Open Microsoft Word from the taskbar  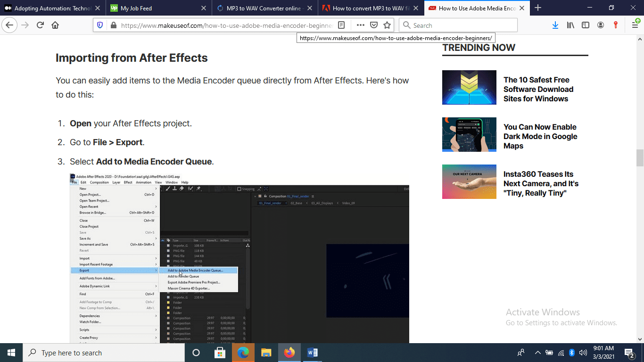point(312,353)
